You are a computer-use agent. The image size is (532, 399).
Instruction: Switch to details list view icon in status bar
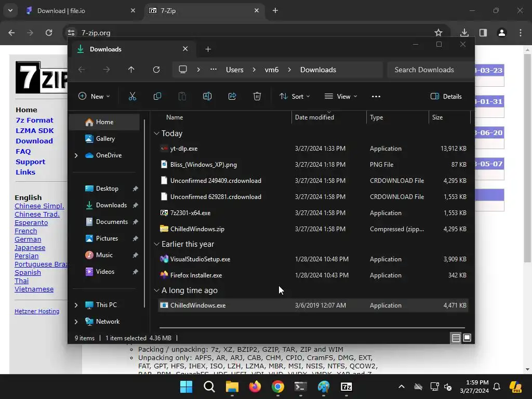click(x=456, y=338)
